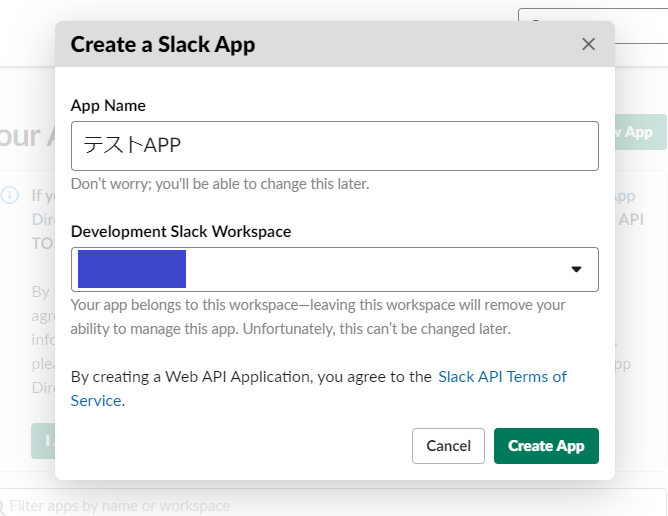Click the 'Create a Slack App' dialog title

click(x=163, y=44)
